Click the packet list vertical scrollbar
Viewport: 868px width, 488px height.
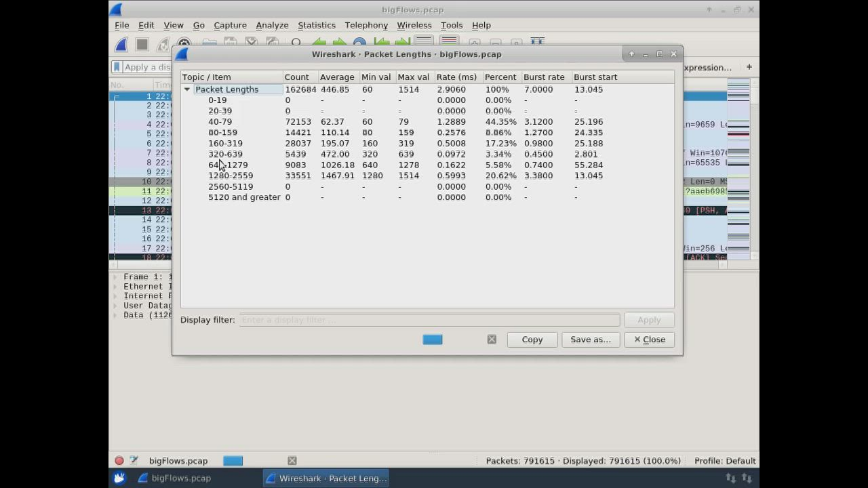click(754, 169)
